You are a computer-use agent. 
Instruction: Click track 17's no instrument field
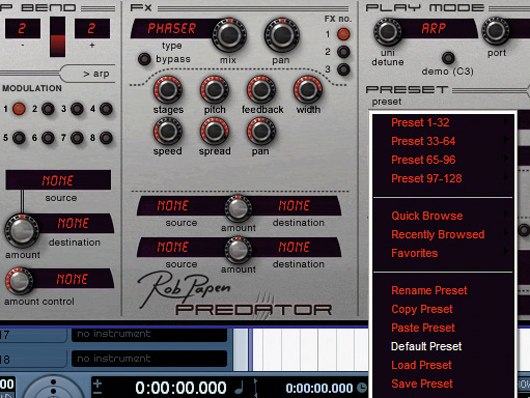(x=149, y=335)
